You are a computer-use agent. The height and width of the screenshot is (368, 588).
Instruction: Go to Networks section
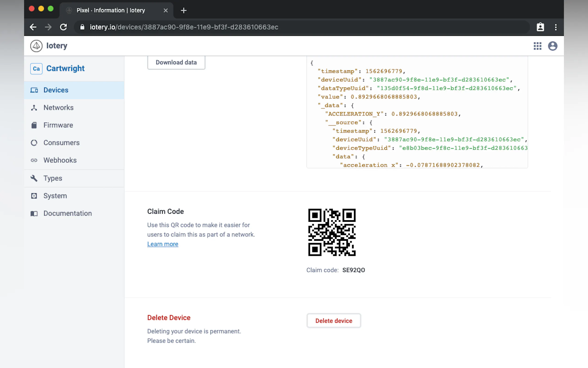point(74,108)
